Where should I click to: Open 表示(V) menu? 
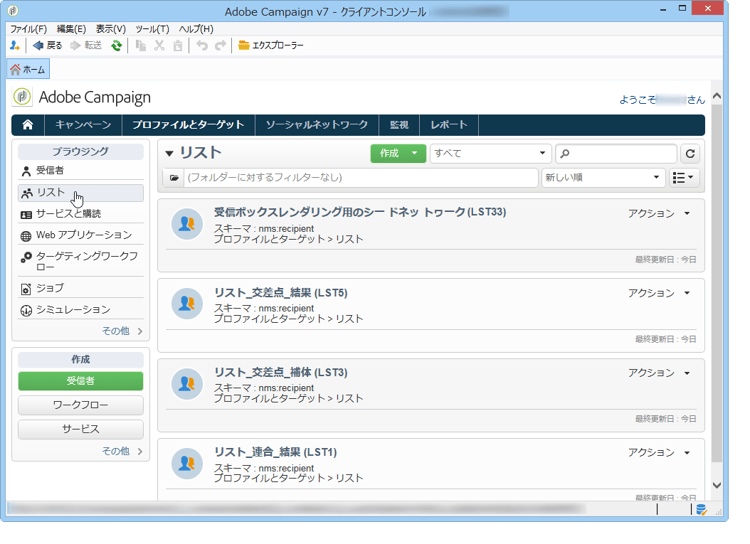110,29
